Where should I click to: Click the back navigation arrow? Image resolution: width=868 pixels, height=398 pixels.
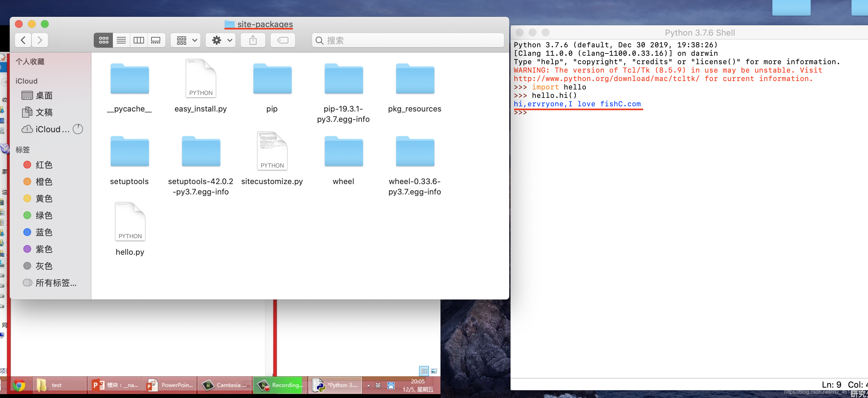(x=23, y=39)
